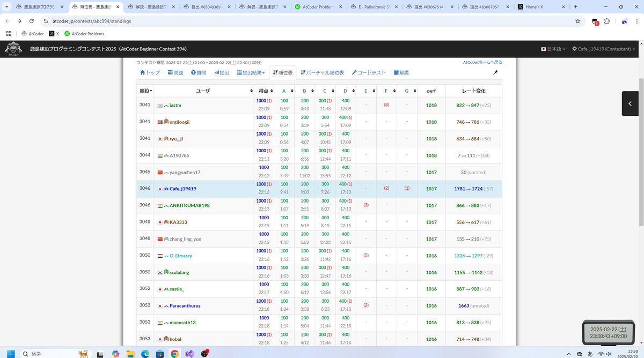Bookmark this page with the star icon
This screenshot has height=358, width=644.
tap(577, 21)
